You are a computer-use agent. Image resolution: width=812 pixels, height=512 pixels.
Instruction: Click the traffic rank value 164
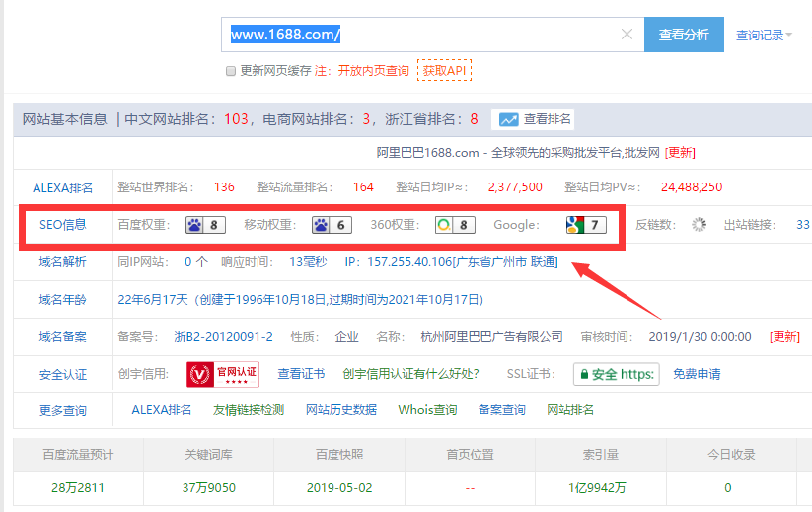click(363, 186)
